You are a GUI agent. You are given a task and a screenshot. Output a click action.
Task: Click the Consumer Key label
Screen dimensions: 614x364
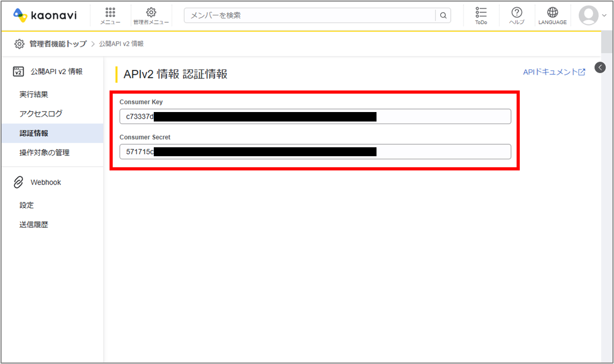[x=141, y=102]
